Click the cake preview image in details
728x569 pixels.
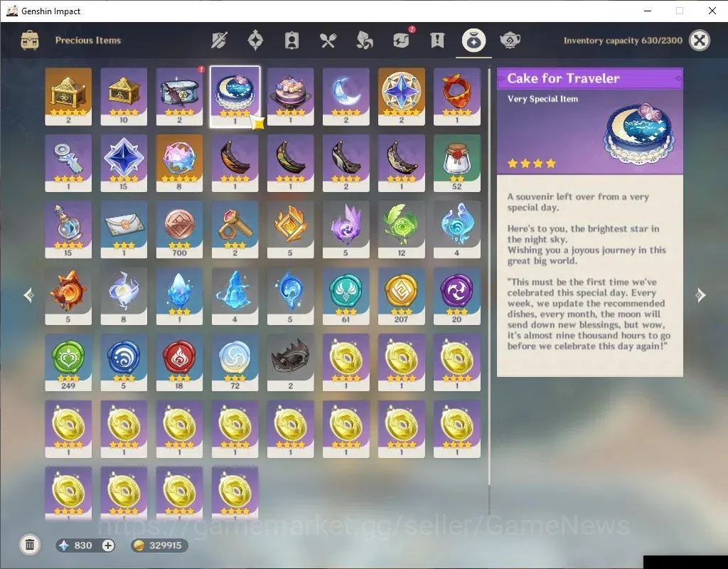point(641,133)
